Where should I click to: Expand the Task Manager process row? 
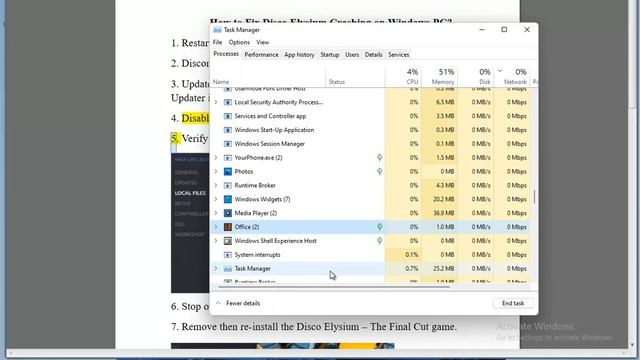pyautogui.click(x=216, y=269)
